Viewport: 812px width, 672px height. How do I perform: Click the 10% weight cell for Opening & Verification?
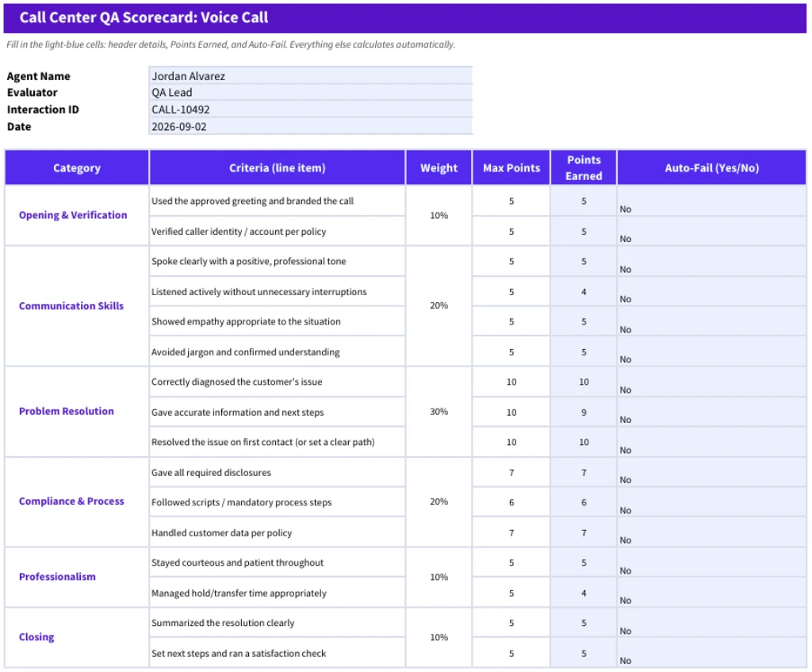[x=439, y=215]
